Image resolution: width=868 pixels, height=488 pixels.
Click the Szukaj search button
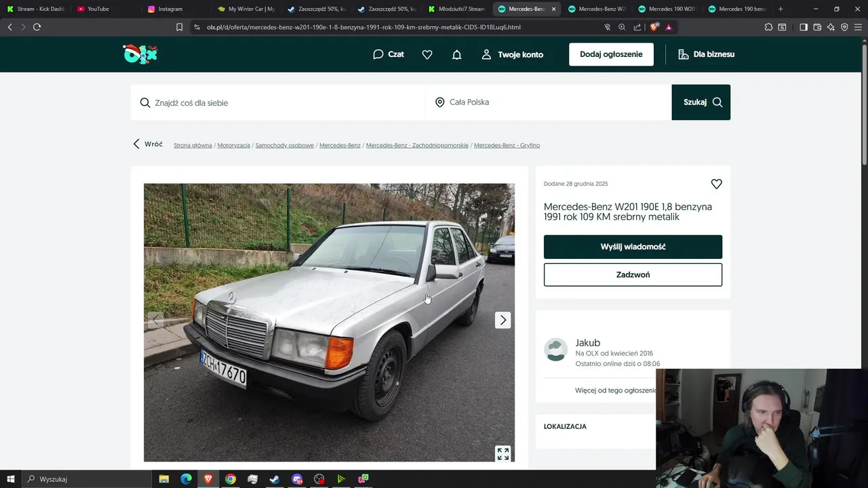click(x=701, y=102)
